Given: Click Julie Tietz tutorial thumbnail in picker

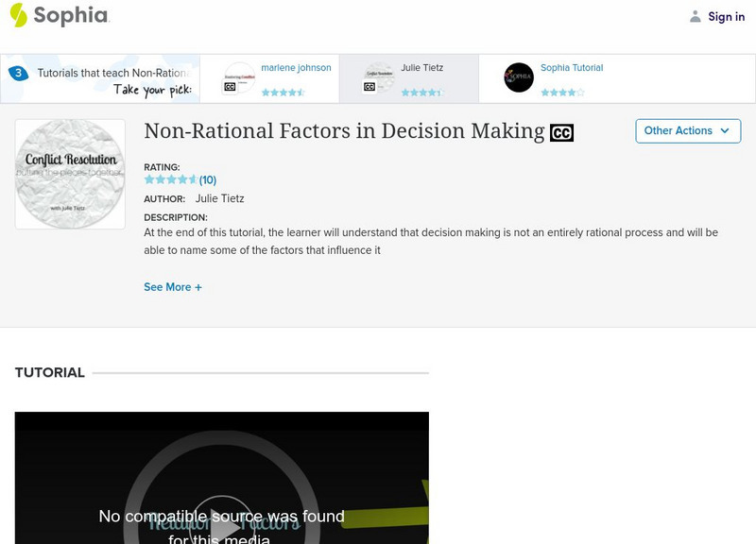Looking at the screenshot, I should (379, 78).
